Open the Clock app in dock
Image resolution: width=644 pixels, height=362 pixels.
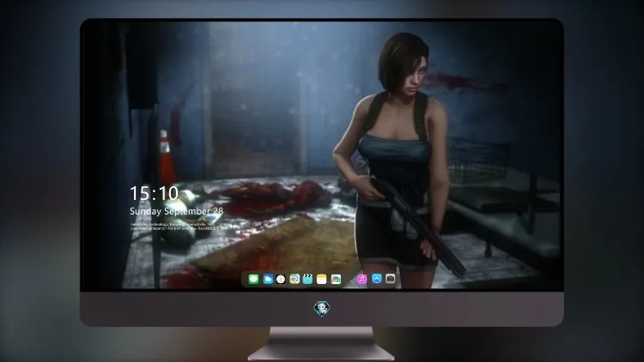coord(281,279)
